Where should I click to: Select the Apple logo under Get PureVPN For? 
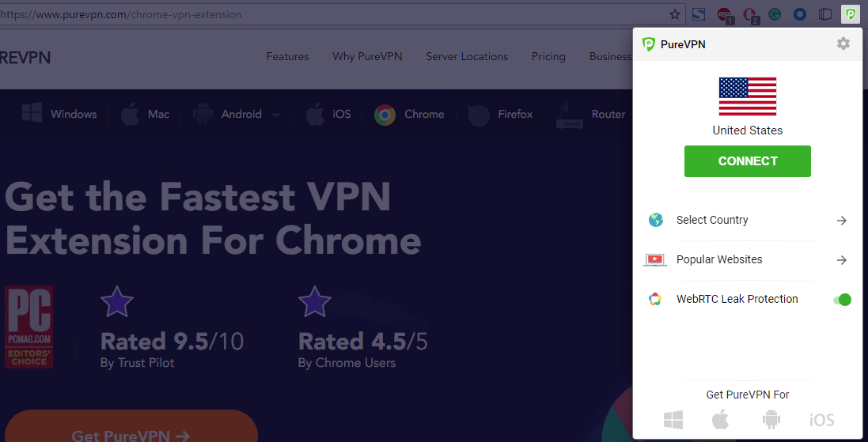tap(720, 419)
